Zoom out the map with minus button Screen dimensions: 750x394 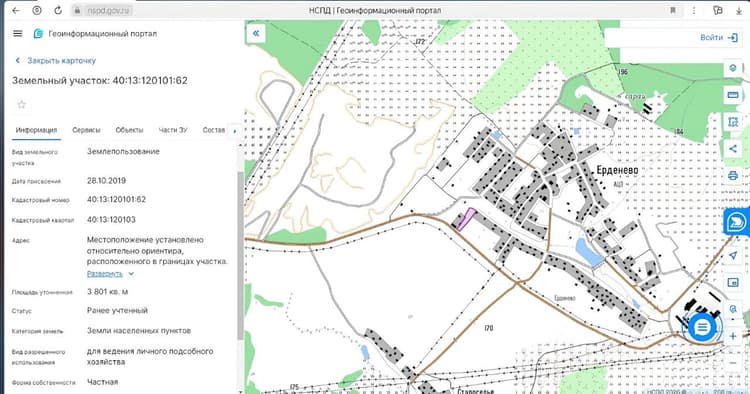tap(733, 363)
